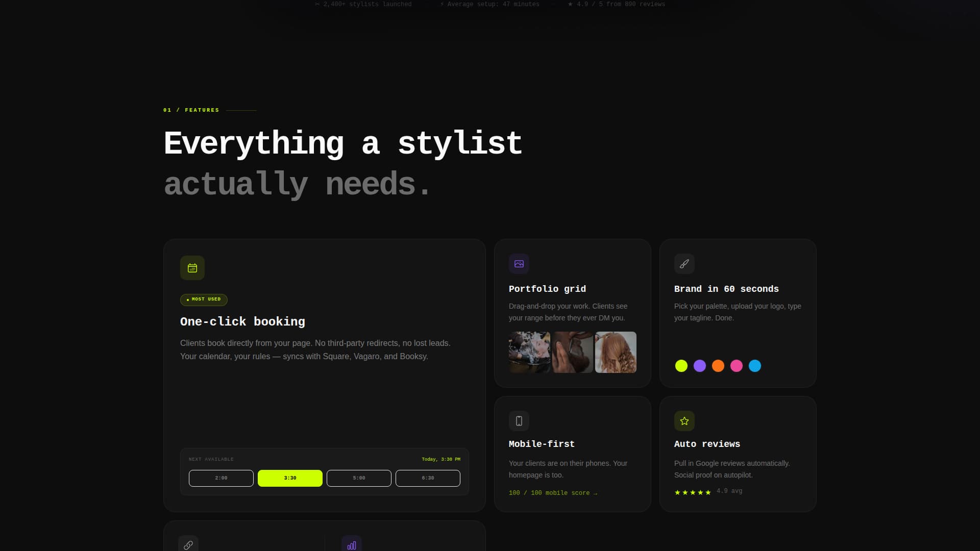Click the 01 / FEATURES section label
Viewport: 980px width, 551px height.
[x=191, y=110]
